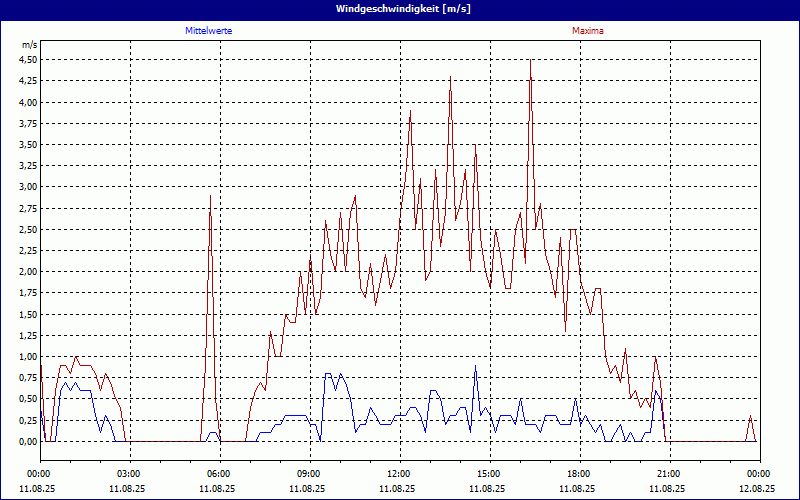
Task: Select the blue Mittelwerte legend label
Action: [x=209, y=31]
